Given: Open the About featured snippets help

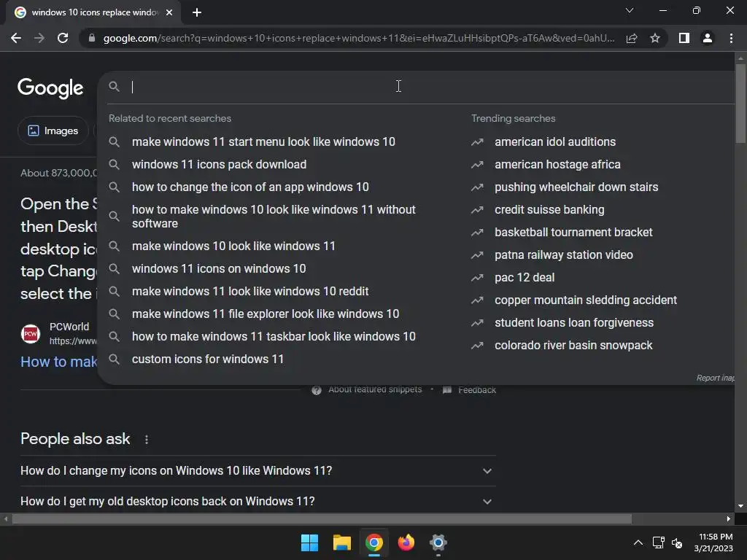Looking at the screenshot, I should coord(367,390).
